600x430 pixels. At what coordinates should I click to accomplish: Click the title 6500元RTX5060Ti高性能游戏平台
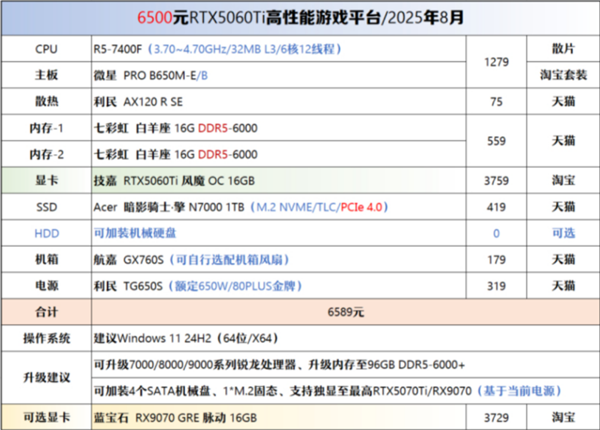pyautogui.click(x=300, y=18)
